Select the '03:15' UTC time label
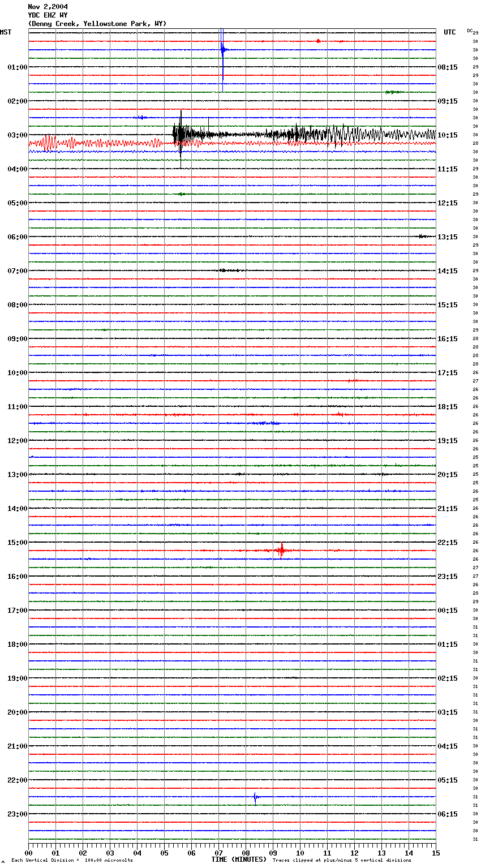This screenshot has height=868, width=481. pos(448,712)
